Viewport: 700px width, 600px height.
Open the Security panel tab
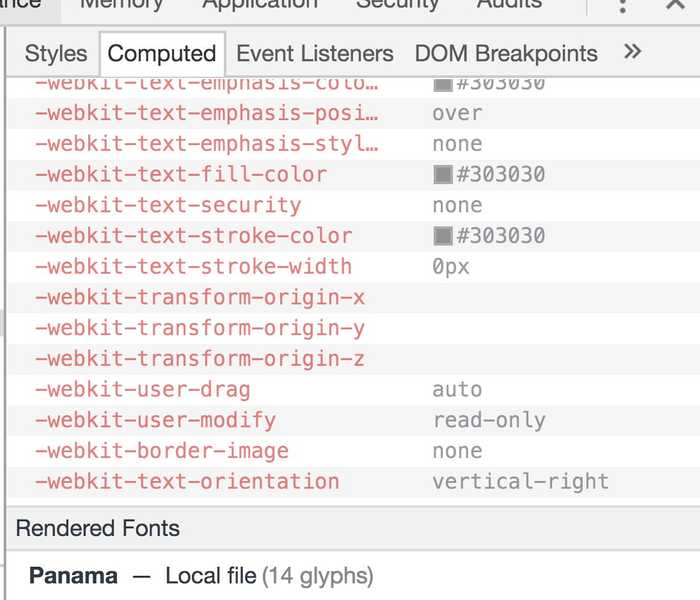397,4
